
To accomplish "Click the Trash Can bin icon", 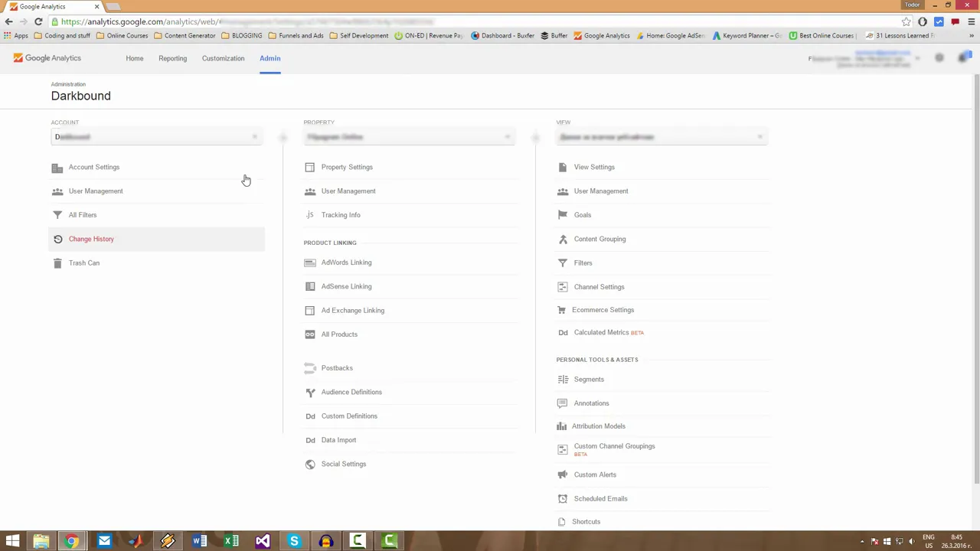I will (x=57, y=263).
